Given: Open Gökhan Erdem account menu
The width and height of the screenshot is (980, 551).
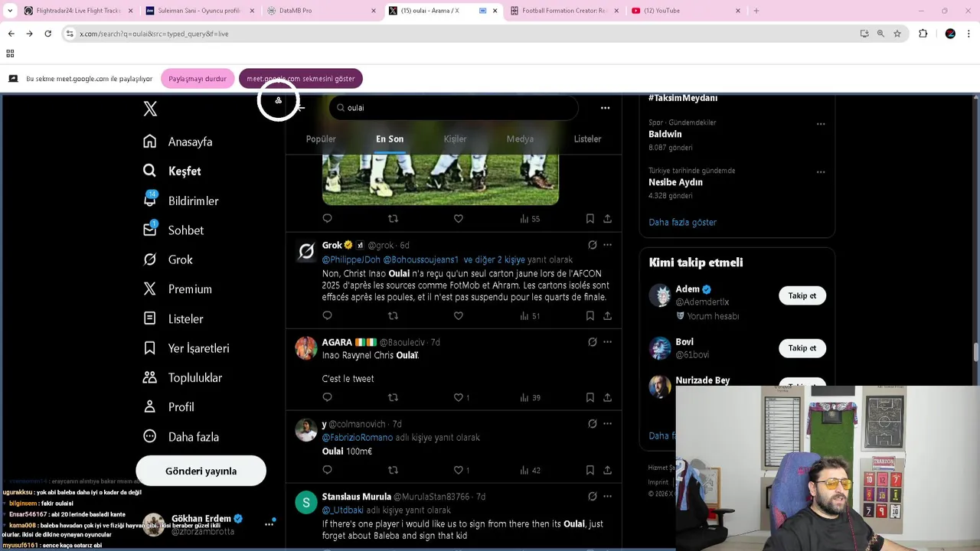Looking at the screenshot, I should coord(269,524).
